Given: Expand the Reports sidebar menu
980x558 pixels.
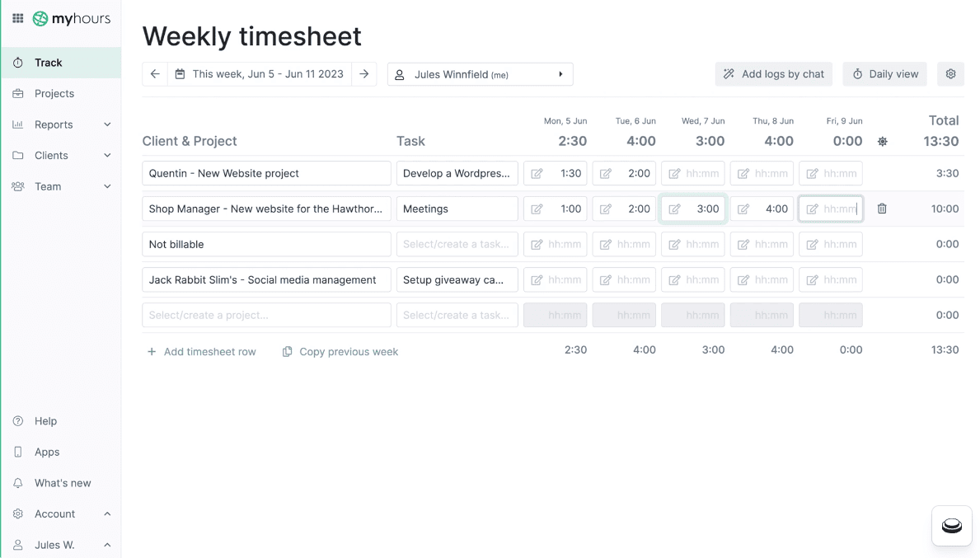Looking at the screenshot, I should click(x=107, y=124).
